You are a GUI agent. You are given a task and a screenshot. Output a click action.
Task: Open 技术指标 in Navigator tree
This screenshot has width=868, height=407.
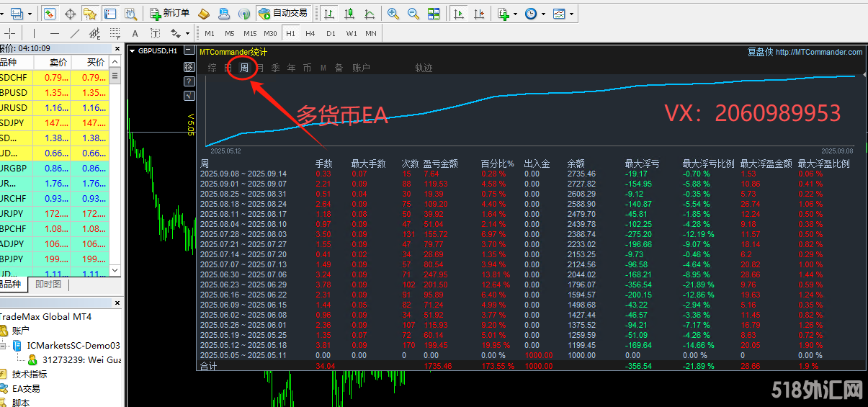click(30, 374)
